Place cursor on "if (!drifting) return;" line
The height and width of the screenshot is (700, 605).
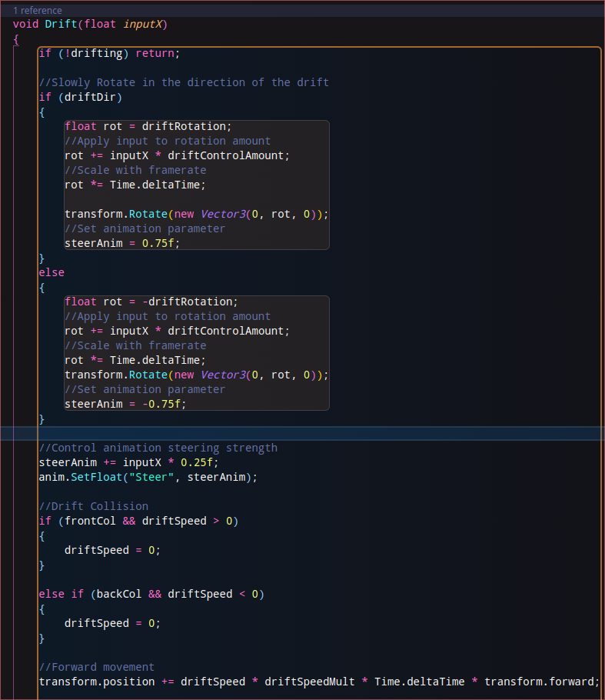click(x=109, y=54)
